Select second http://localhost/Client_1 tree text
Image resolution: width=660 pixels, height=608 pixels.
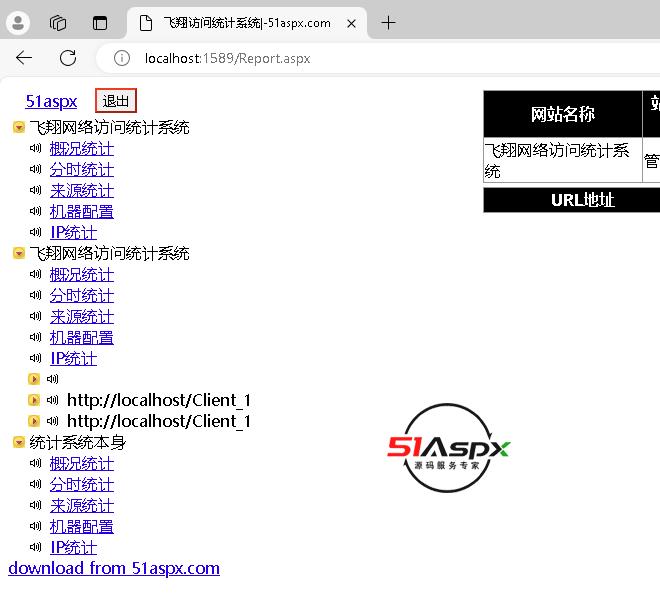tap(159, 421)
